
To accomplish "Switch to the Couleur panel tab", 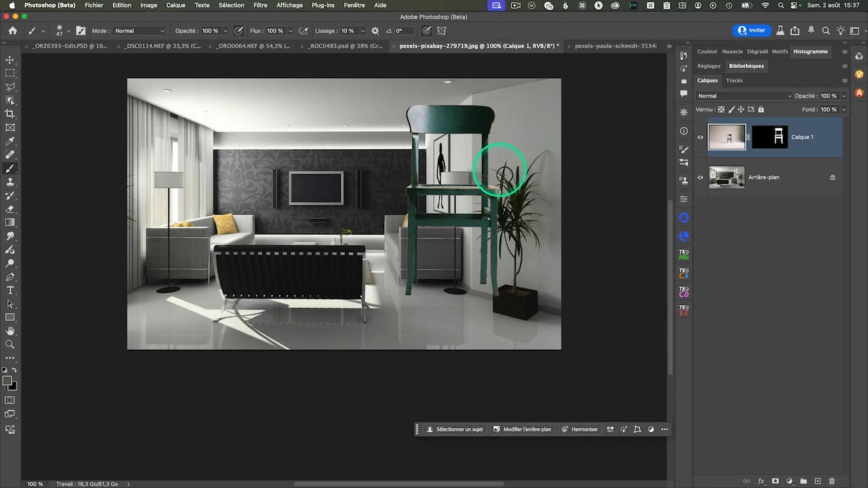I will [x=707, y=51].
